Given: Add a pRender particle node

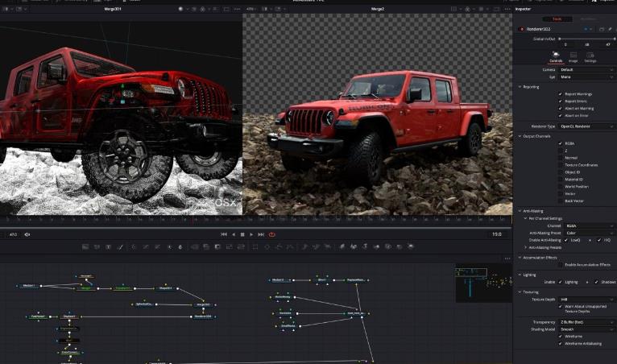Looking at the screenshot, I should pos(327,246).
